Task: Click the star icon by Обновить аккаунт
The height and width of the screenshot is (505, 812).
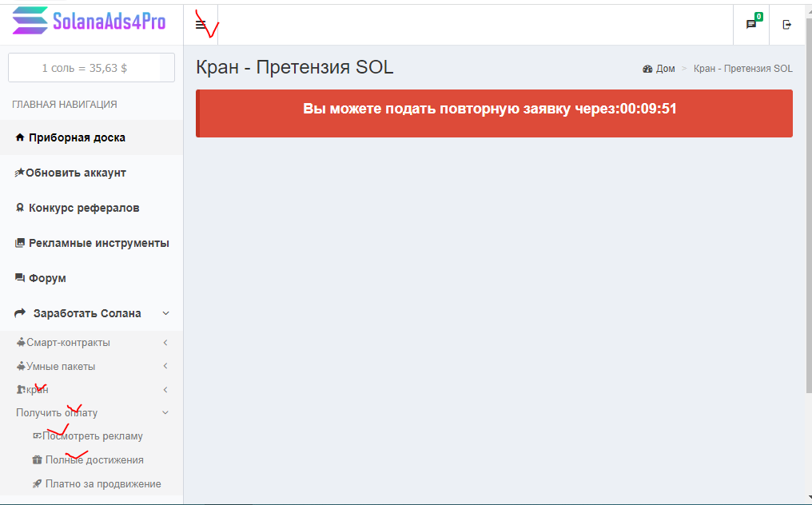Action: pos(19,173)
